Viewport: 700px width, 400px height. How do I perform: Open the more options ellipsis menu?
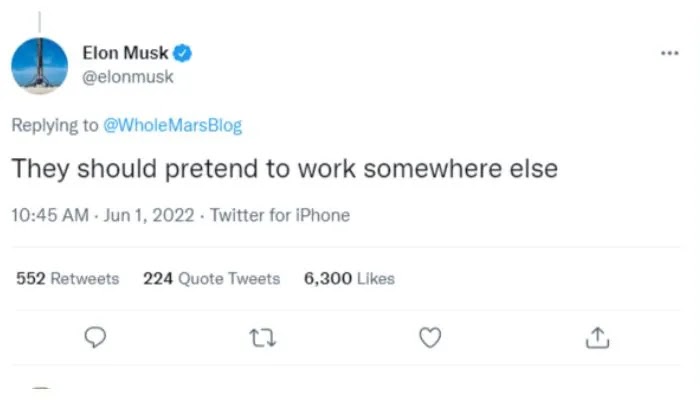pyautogui.click(x=670, y=53)
